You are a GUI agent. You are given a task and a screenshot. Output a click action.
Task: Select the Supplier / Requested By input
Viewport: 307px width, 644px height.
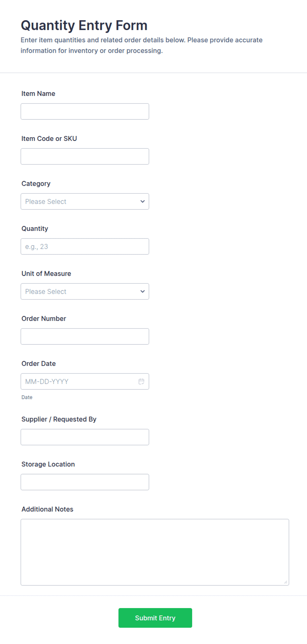pos(85,437)
